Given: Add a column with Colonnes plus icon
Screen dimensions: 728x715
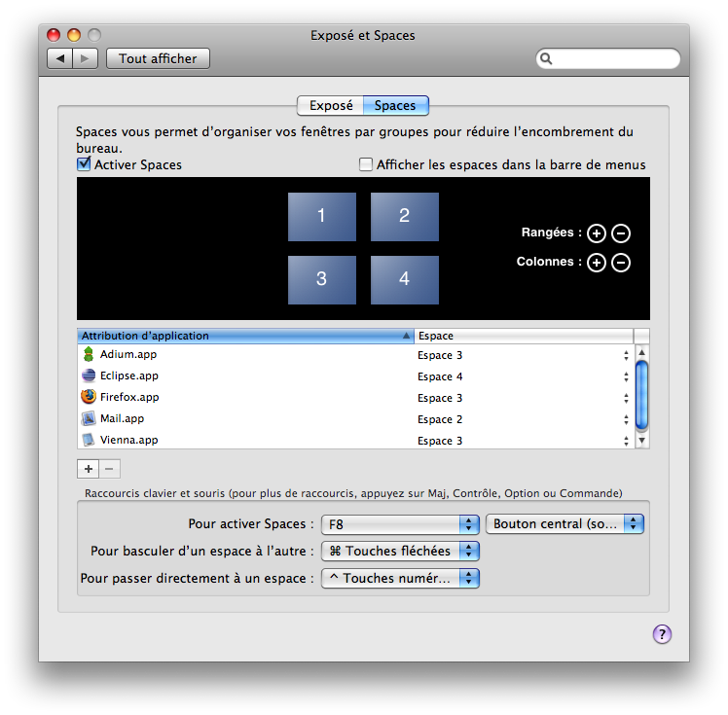Looking at the screenshot, I should pyautogui.click(x=597, y=263).
